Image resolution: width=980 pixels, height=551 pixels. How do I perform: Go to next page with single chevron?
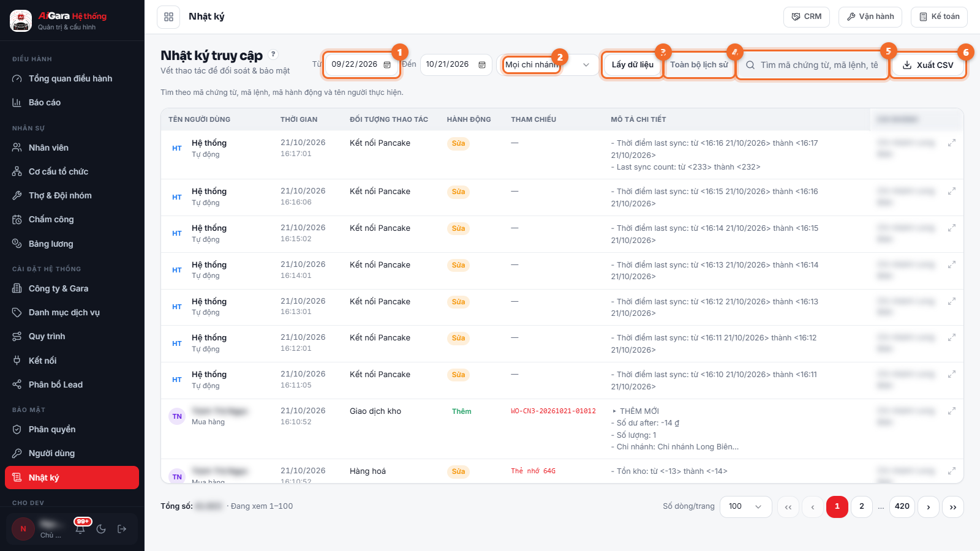[929, 507]
